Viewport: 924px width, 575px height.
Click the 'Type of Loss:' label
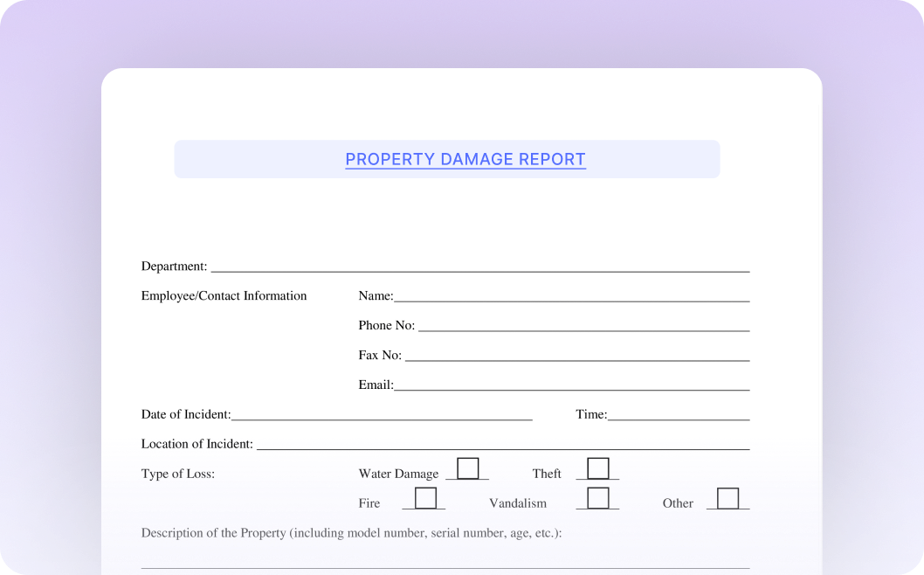coord(178,475)
